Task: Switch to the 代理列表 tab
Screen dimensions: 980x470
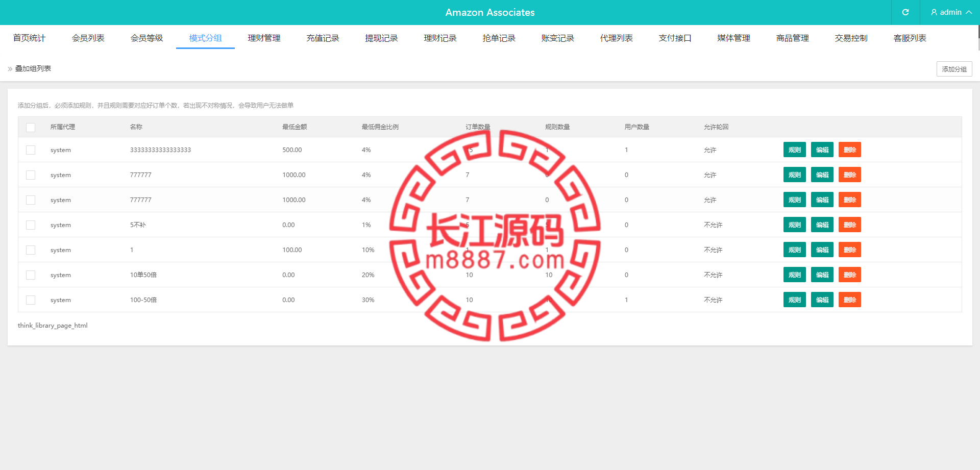Action: tap(616, 38)
